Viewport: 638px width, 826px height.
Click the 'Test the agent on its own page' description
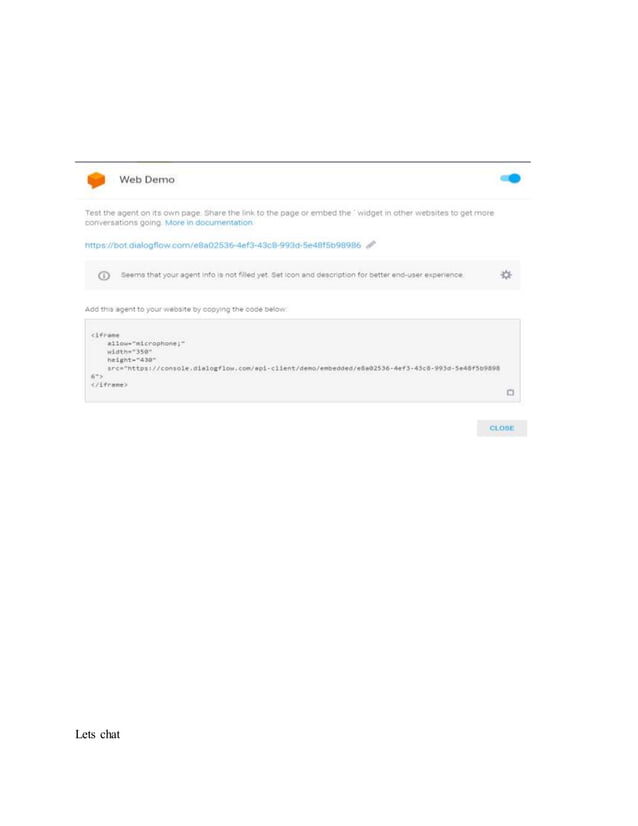click(289, 218)
